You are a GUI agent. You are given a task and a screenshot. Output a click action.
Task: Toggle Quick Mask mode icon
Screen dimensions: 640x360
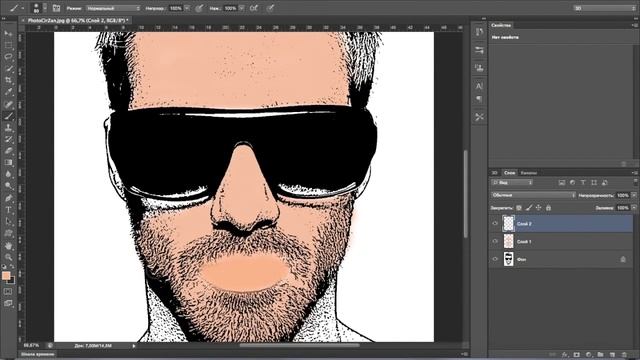click(x=8, y=291)
